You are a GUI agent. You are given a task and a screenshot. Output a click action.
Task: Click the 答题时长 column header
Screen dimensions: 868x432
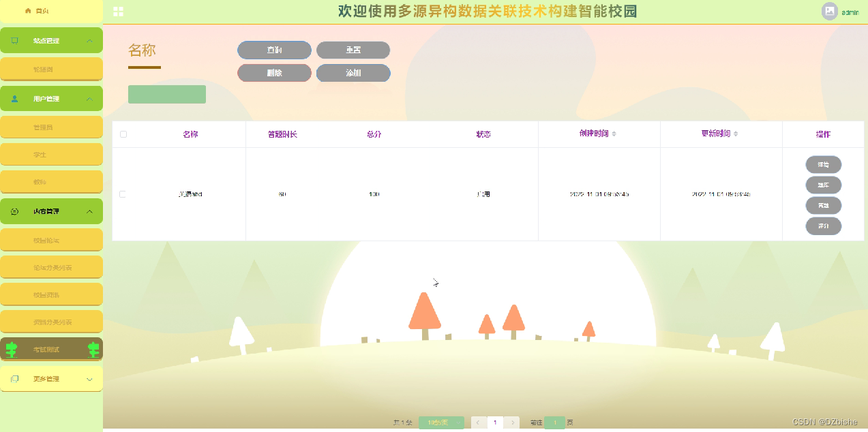(x=282, y=134)
